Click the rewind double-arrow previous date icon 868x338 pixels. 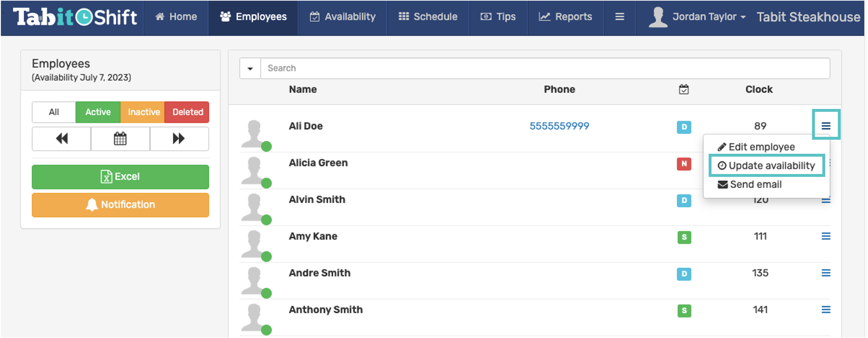[62, 138]
